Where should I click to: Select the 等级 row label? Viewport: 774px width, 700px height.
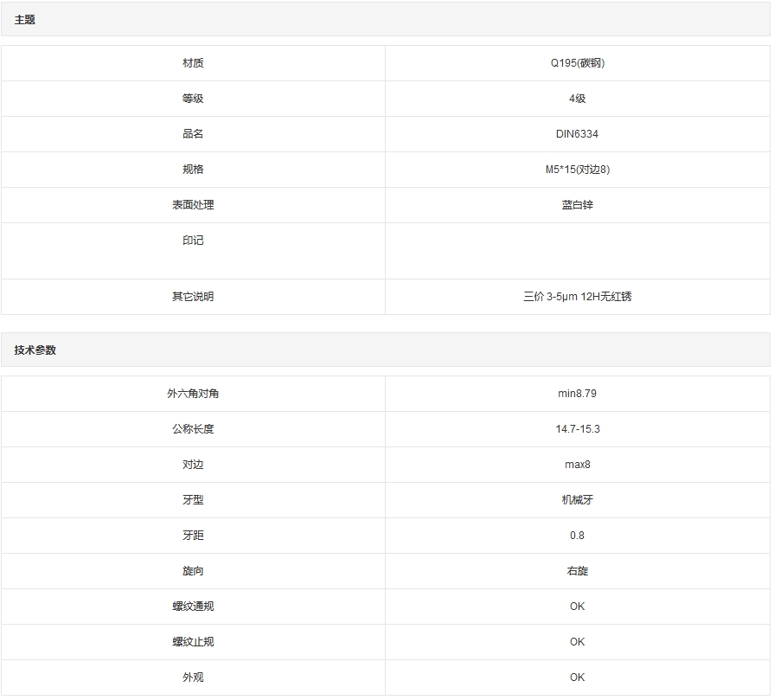click(x=193, y=99)
